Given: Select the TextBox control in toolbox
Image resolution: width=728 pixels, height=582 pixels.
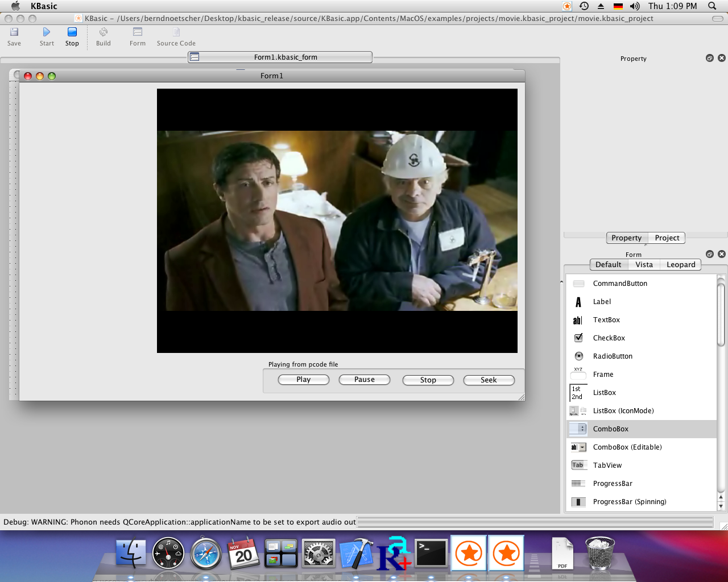Looking at the screenshot, I should pos(606,320).
